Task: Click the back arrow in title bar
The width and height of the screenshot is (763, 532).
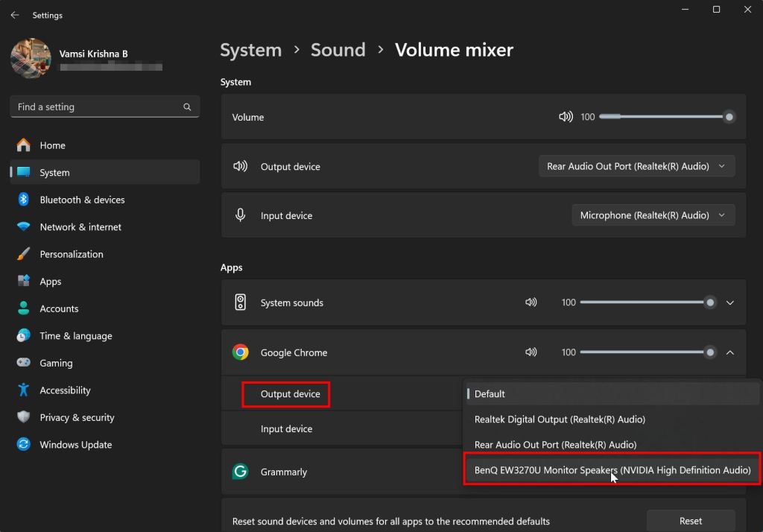Action: pyautogui.click(x=15, y=15)
